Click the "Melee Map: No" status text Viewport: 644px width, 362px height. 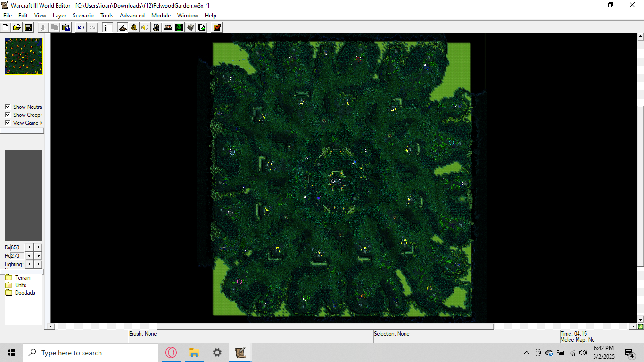578,340
